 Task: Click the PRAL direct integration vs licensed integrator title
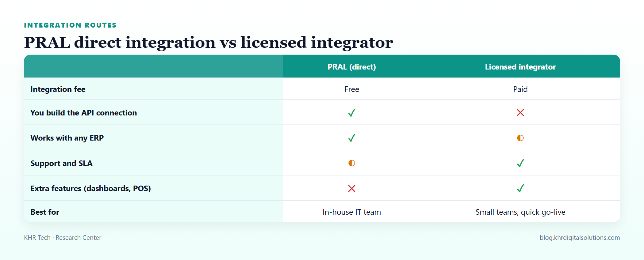pyautogui.click(x=209, y=42)
